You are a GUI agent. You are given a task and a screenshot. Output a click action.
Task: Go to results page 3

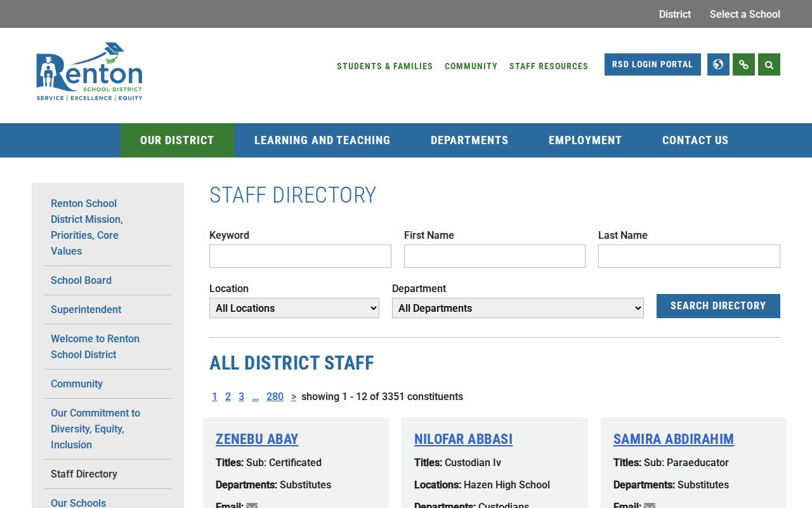[241, 396]
